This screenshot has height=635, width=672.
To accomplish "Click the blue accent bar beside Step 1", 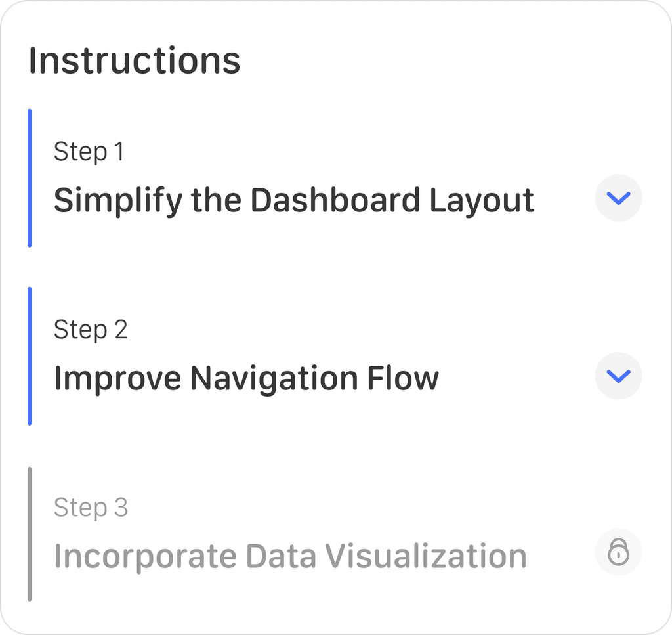I will (x=30, y=178).
